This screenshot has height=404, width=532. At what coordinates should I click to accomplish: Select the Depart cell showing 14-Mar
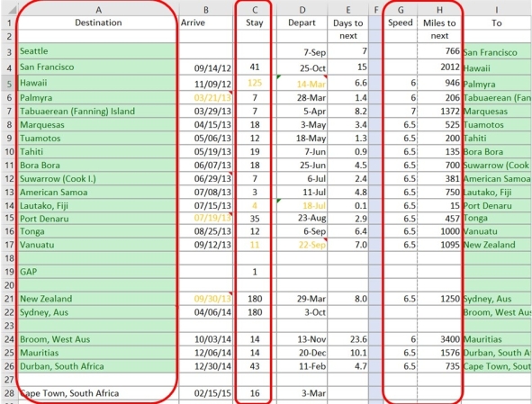[302, 83]
